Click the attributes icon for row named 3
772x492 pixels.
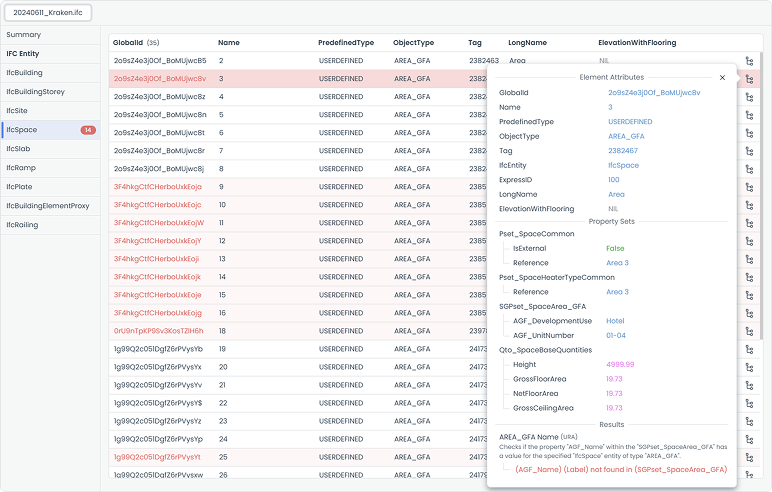point(749,78)
